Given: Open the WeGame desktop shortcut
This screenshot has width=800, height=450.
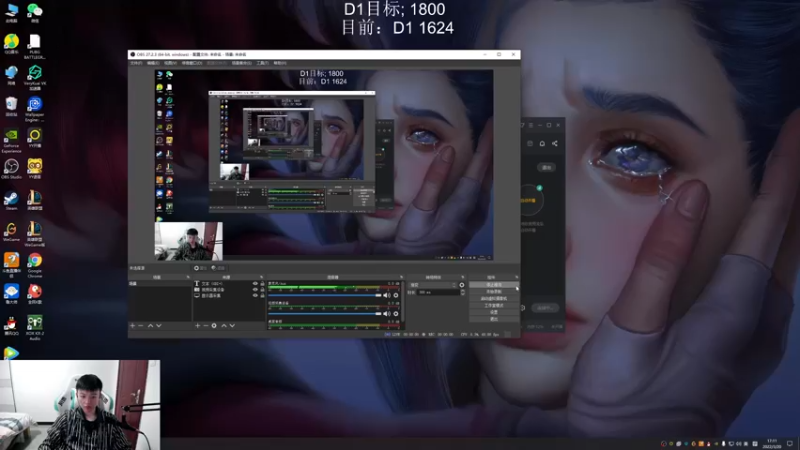Looking at the screenshot, I should tap(11, 231).
